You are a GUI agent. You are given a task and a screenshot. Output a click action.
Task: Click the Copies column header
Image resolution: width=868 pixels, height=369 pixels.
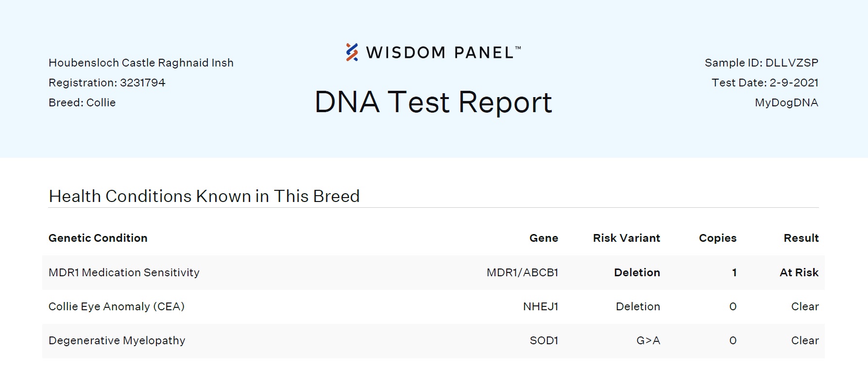pos(717,238)
